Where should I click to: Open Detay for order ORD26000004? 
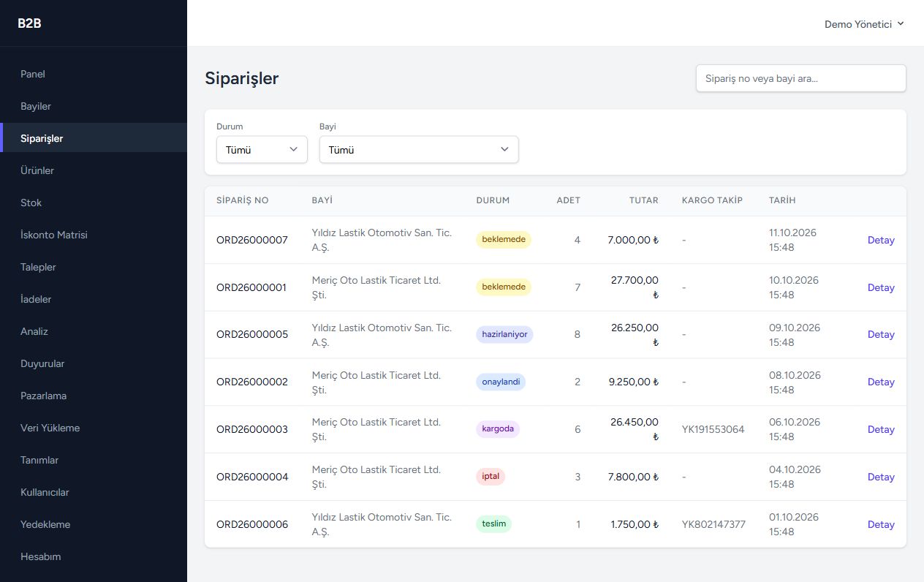pos(881,477)
